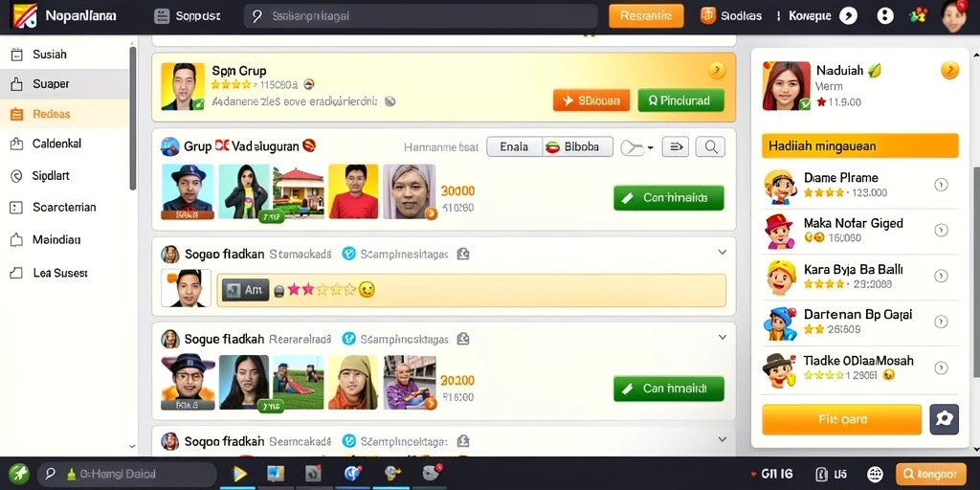Open the Soppdst menu icon
The width and height of the screenshot is (980, 490).
tap(162, 16)
